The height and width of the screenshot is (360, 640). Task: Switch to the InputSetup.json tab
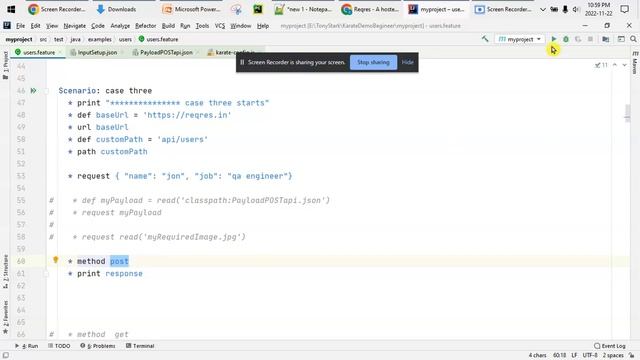[97, 52]
